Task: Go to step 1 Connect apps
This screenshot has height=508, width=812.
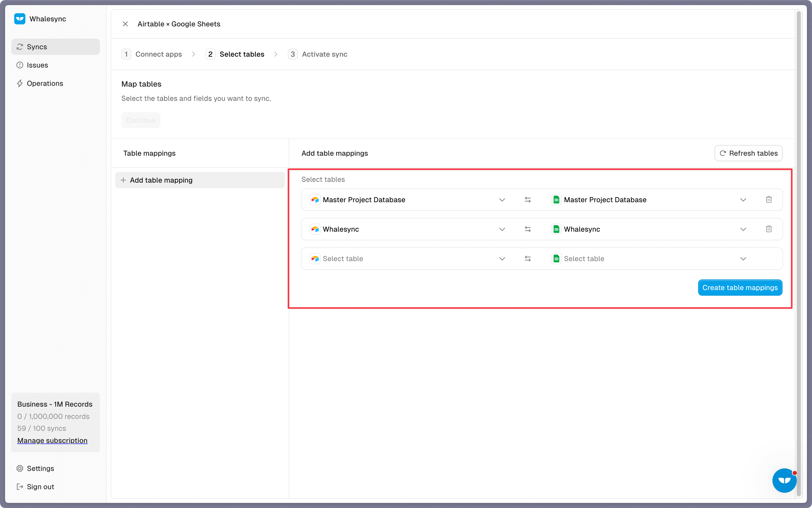Action: (152, 54)
